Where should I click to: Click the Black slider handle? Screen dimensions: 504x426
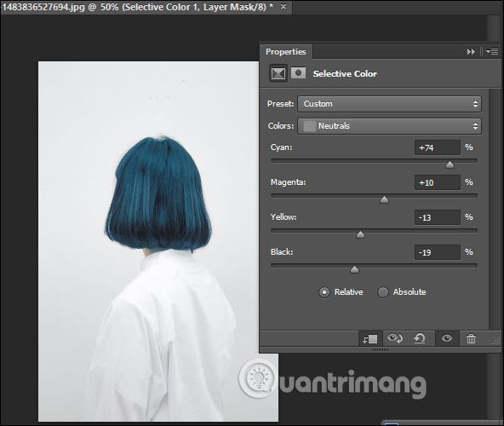[354, 269]
